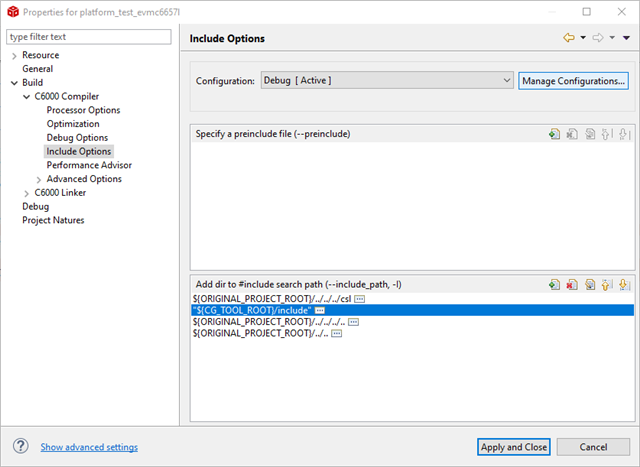Expand the C6000 Linker node

(x=27, y=193)
